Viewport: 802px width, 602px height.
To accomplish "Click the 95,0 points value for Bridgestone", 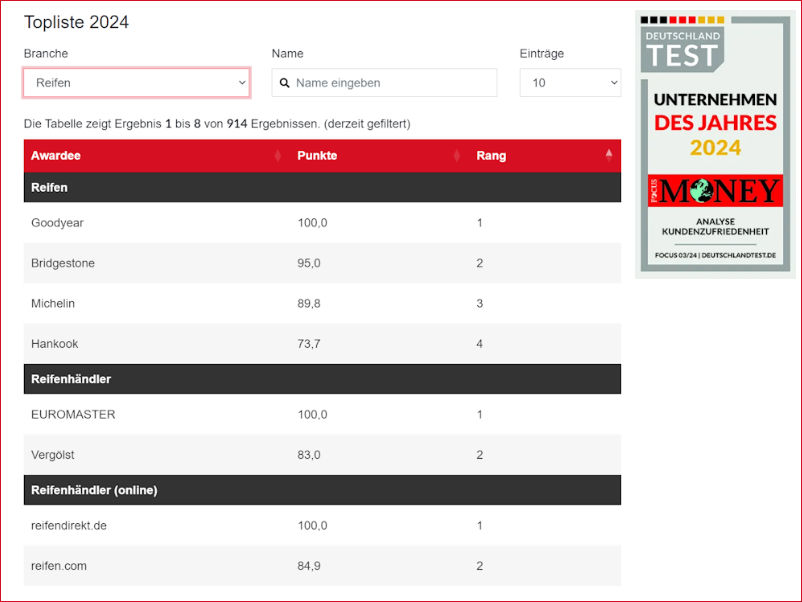I will pos(309,263).
